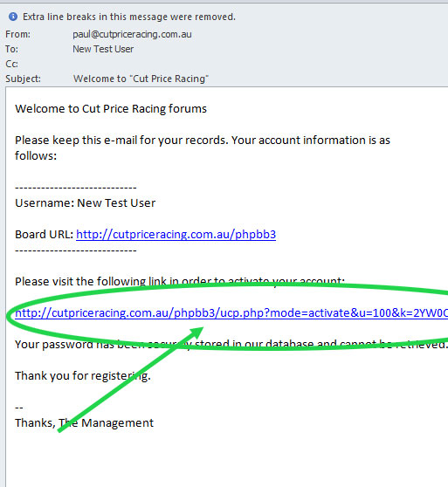Open the account activation ucp.php link

(231, 313)
